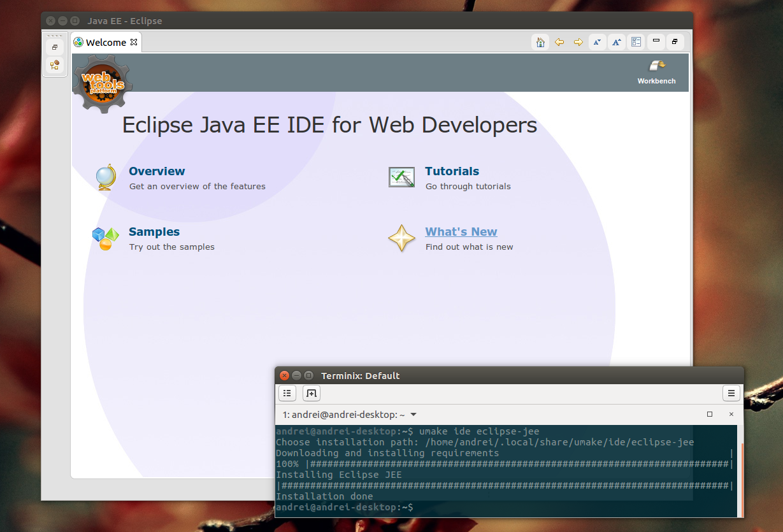Click the What's New star icon

point(401,238)
